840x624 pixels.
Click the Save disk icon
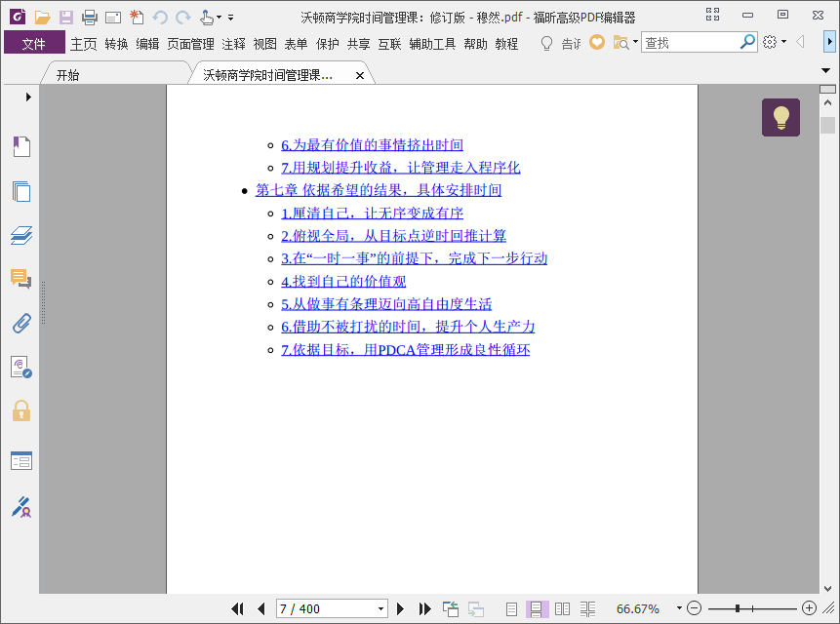point(66,18)
